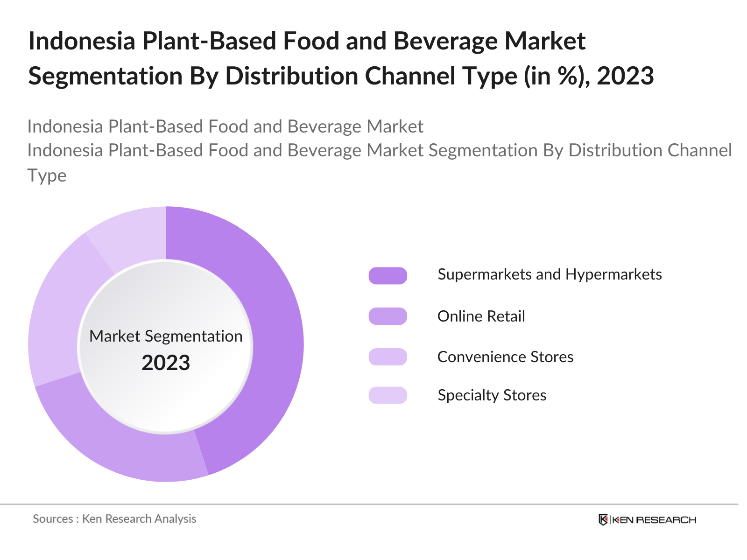Toggle the Online Retail legend entry

(481, 316)
